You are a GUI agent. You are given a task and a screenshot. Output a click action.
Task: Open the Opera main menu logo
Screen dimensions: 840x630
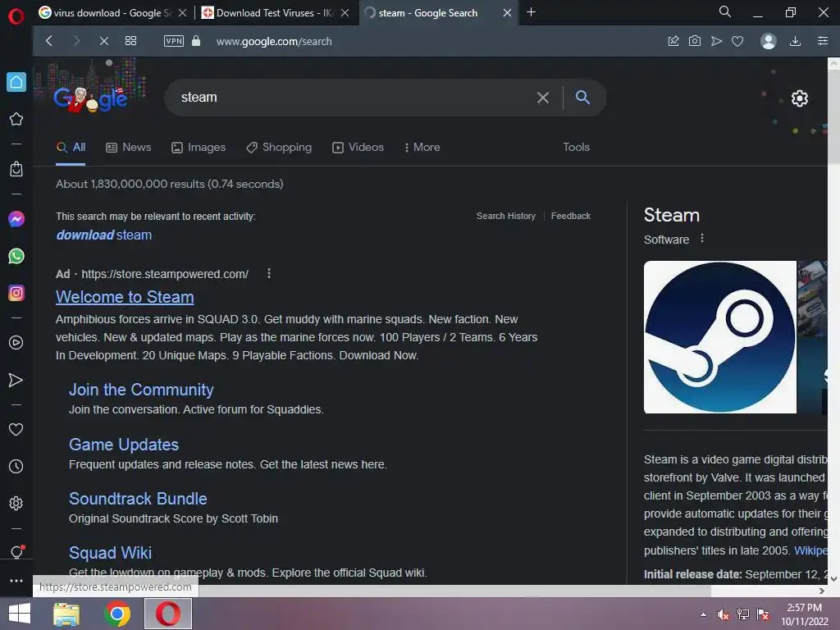pos(16,16)
